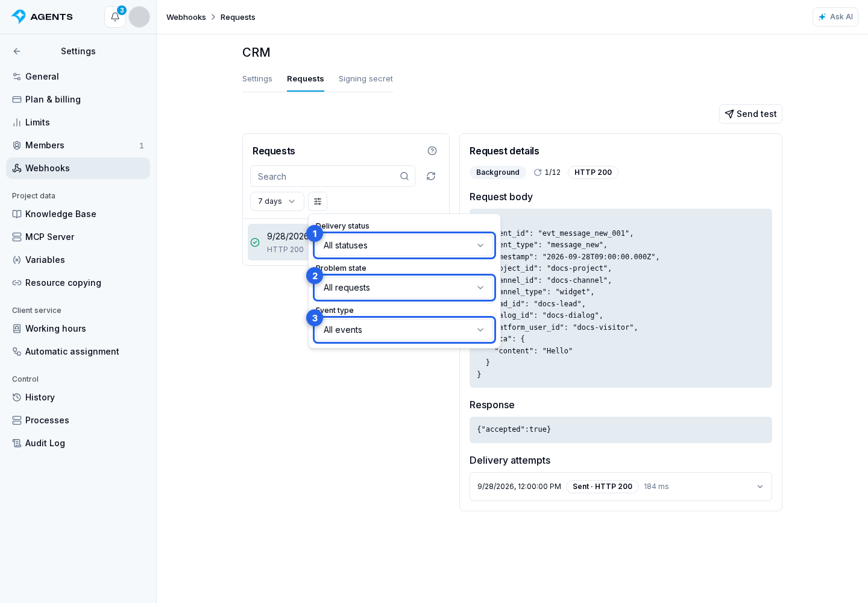
Task: Click the Ask AI button
Action: pyautogui.click(x=835, y=17)
